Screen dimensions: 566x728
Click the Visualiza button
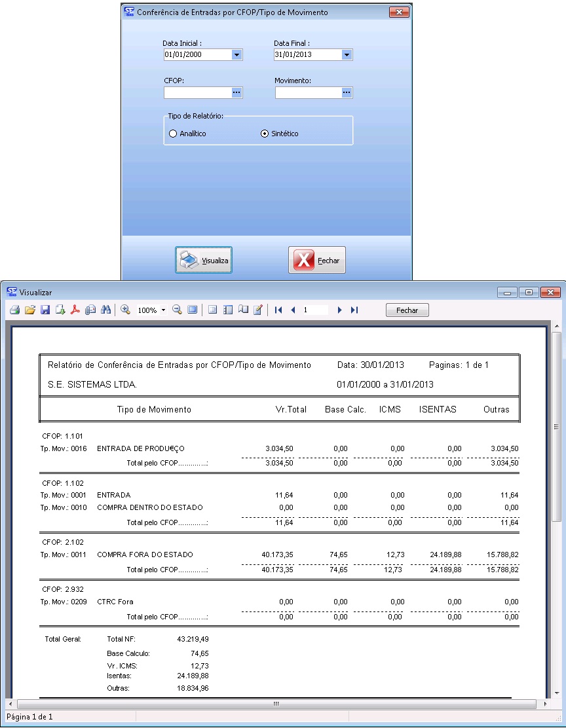click(204, 260)
